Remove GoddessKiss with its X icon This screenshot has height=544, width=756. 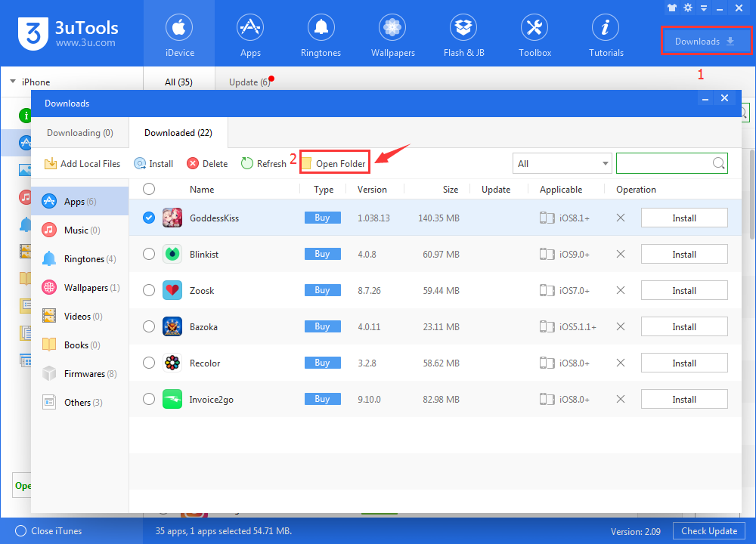[621, 218]
